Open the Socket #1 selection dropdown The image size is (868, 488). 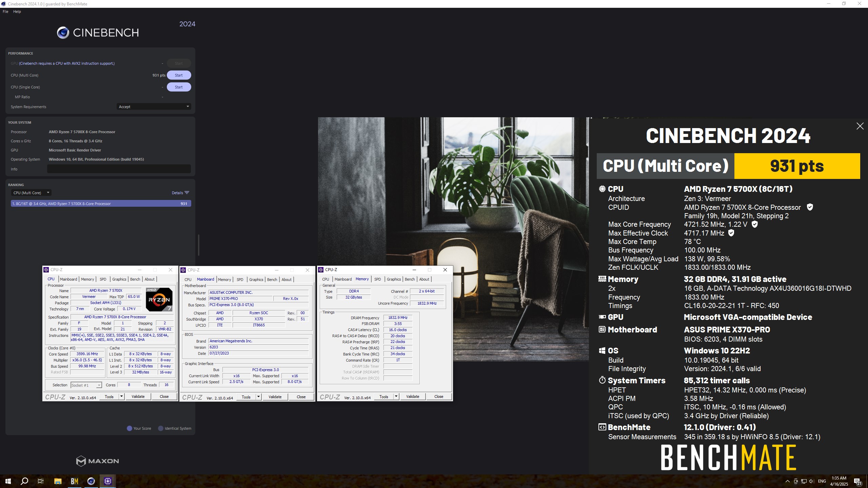click(x=86, y=385)
